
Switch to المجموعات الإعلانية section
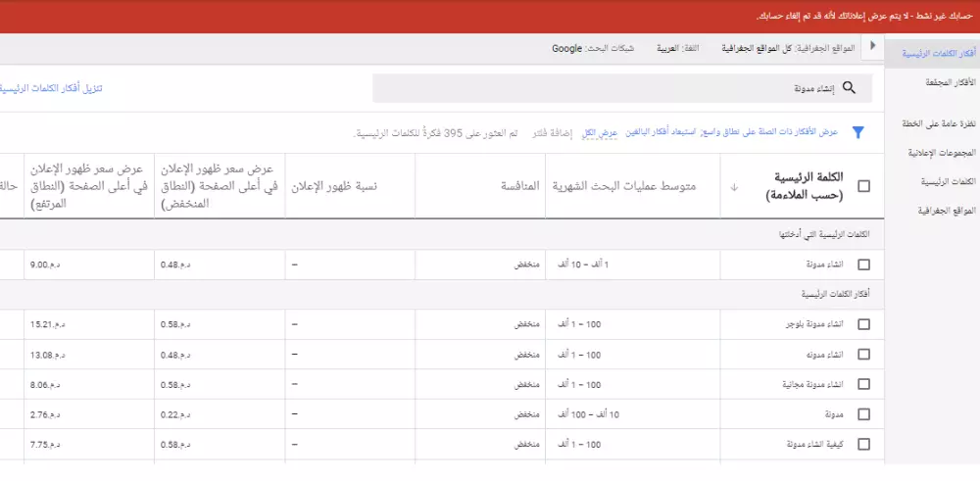(x=942, y=153)
